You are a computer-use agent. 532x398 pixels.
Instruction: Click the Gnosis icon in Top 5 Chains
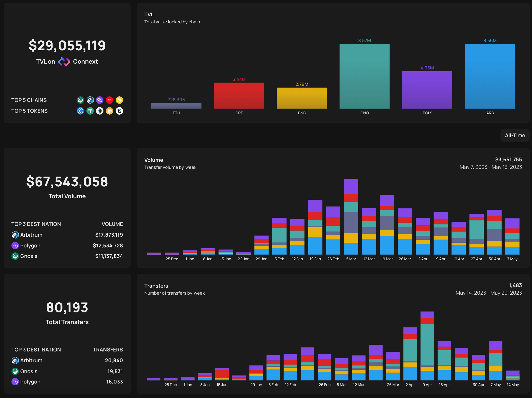80,100
